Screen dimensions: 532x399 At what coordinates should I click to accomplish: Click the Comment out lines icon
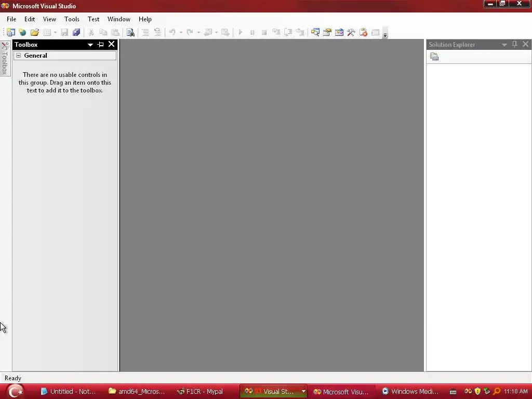pos(145,32)
